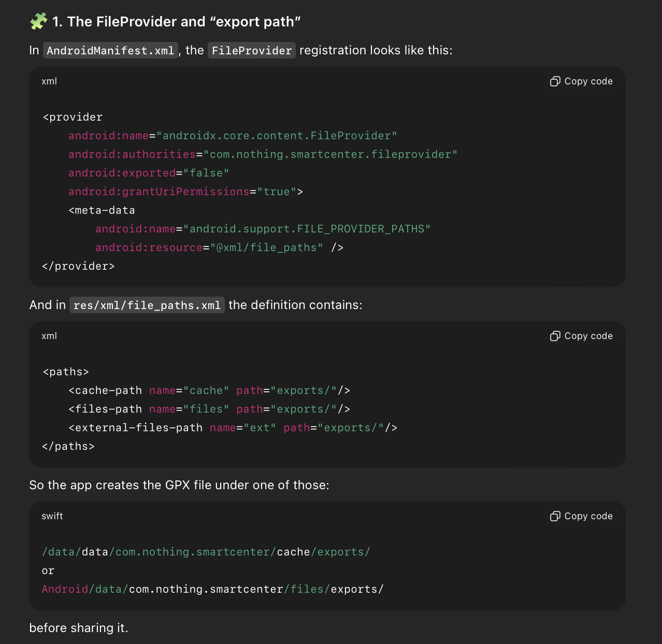Click the 'xml' language label on the paths block
The width and height of the screenshot is (662, 644).
point(49,336)
